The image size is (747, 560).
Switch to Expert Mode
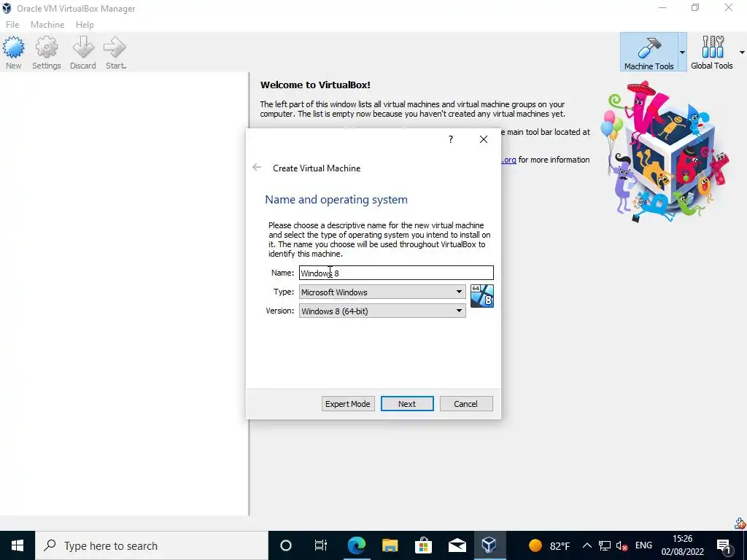(x=348, y=404)
